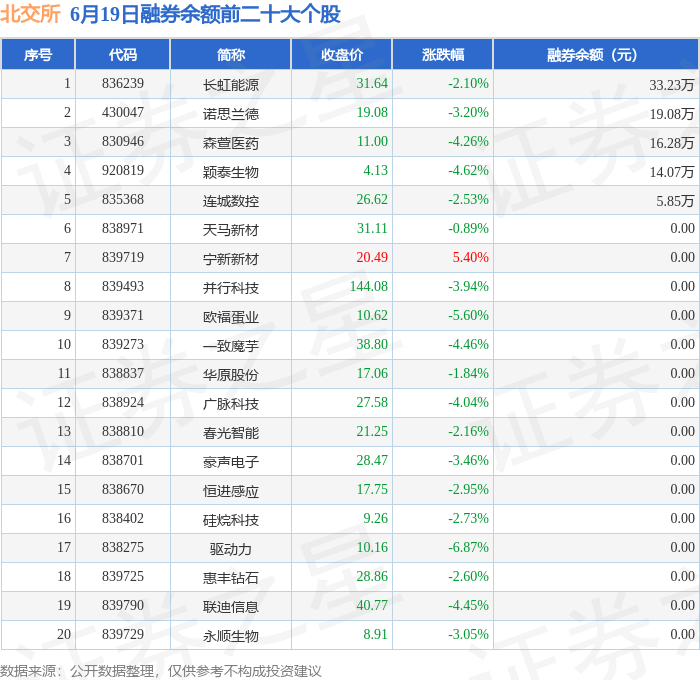Click the change value -2.95%

click(x=468, y=490)
